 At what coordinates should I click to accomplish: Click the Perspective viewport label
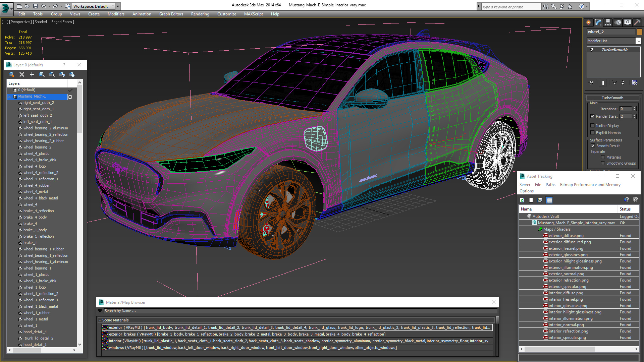click(x=20, y=22)
